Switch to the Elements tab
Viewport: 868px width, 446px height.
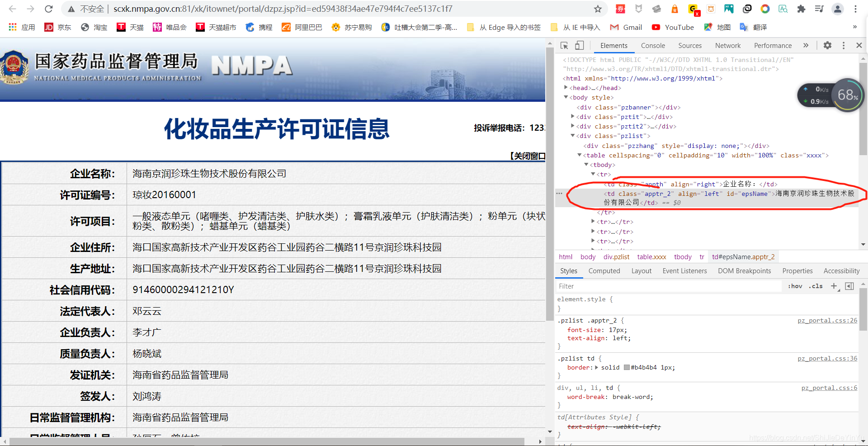pyautogui.click(x=613, y=45)
